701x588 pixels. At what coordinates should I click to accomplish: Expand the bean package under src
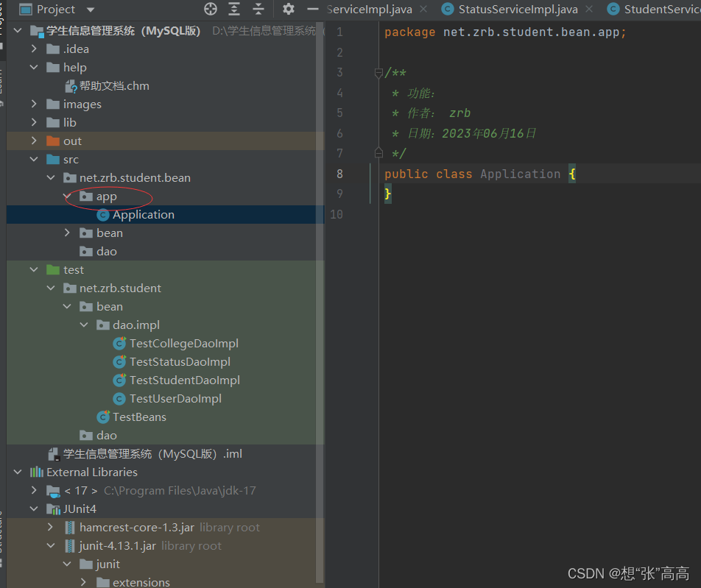click(67, 233)
